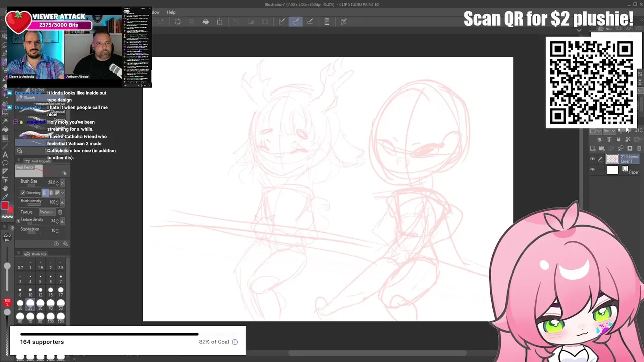This screenshot has width=644, height=362.
Task: Click merge with layer below icon
Action: click(x=620, y=148)
